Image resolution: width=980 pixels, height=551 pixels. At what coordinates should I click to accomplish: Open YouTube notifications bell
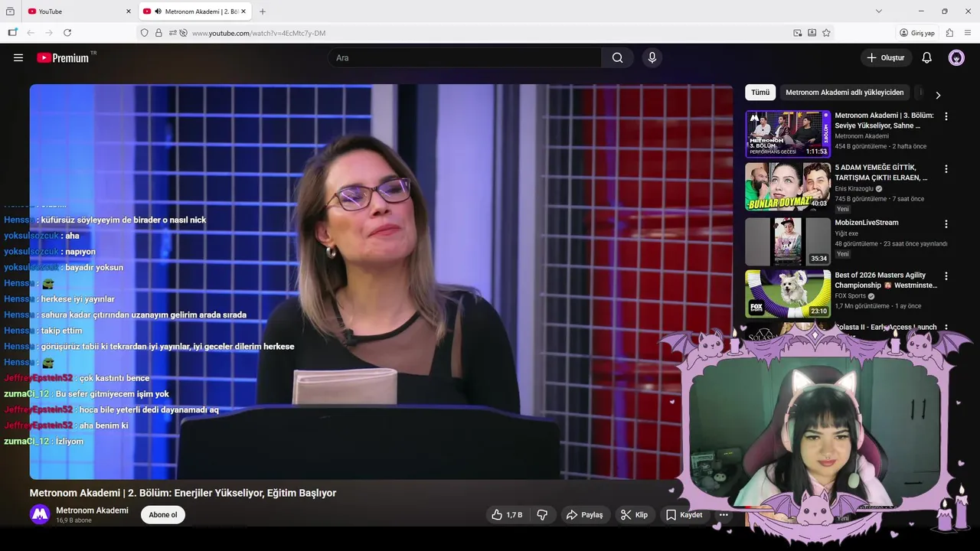click(x=926, y=57)
